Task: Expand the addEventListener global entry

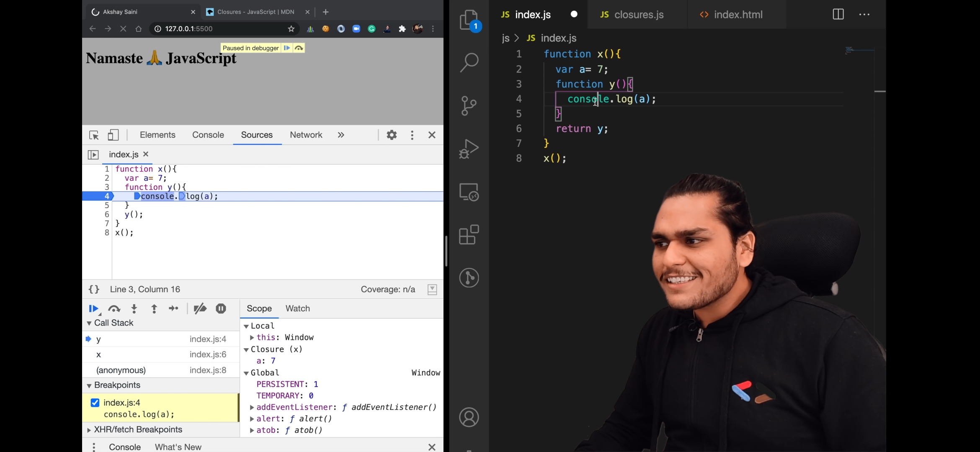Action: coord(252,407)
